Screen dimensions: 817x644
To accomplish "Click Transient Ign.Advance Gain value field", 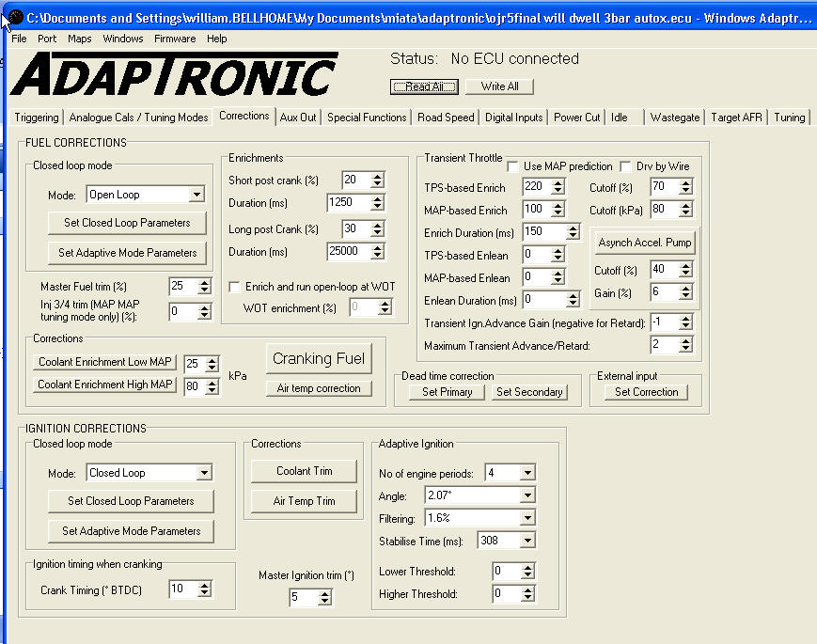I will pyautogui.click(x=665, y=322).
